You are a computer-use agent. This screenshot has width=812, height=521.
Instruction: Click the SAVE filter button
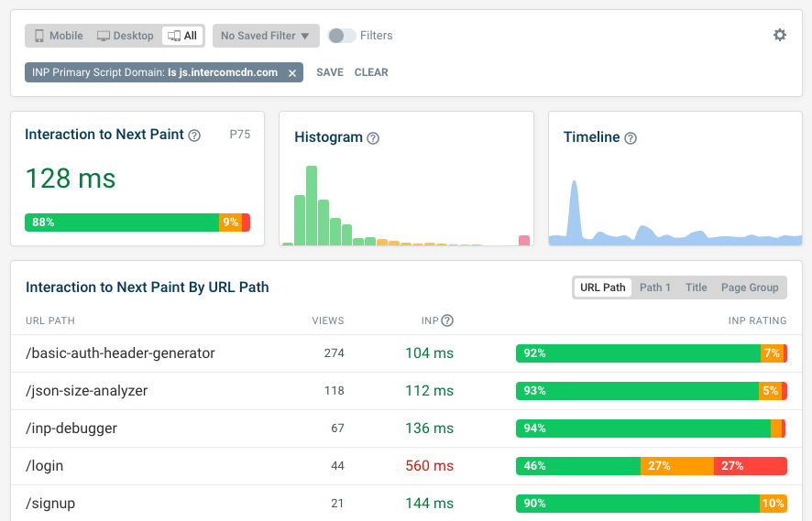tap(330, 72)
